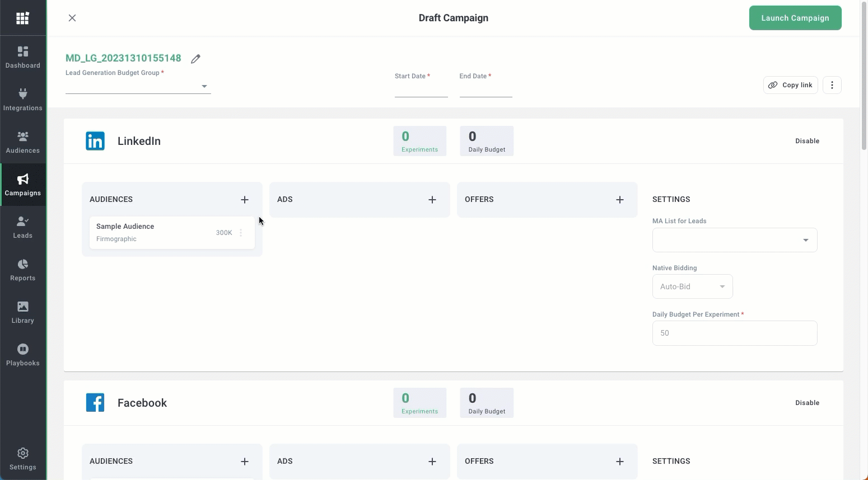Click the Launch Campaign button
The image size is (868, 480).
[x=795, y=18]
